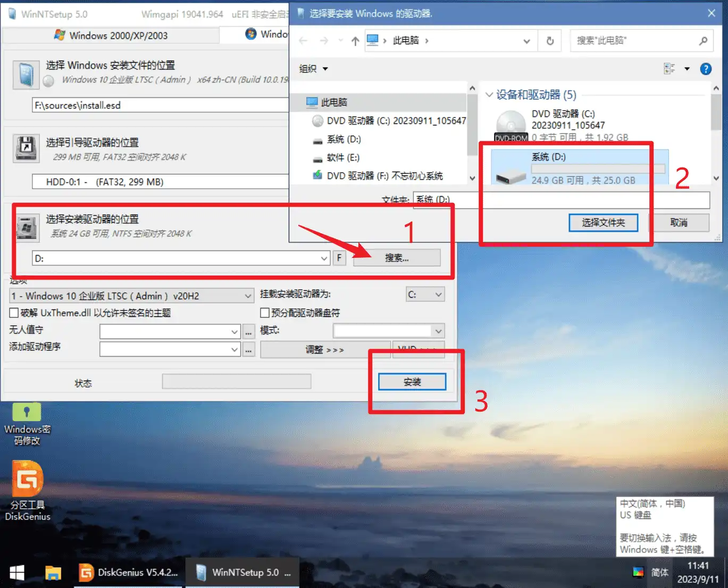Collapse the 设备和驱动器 group
The height and width of the screenshot is (588, 728).
pyautogui.click(x=489, y=95)
